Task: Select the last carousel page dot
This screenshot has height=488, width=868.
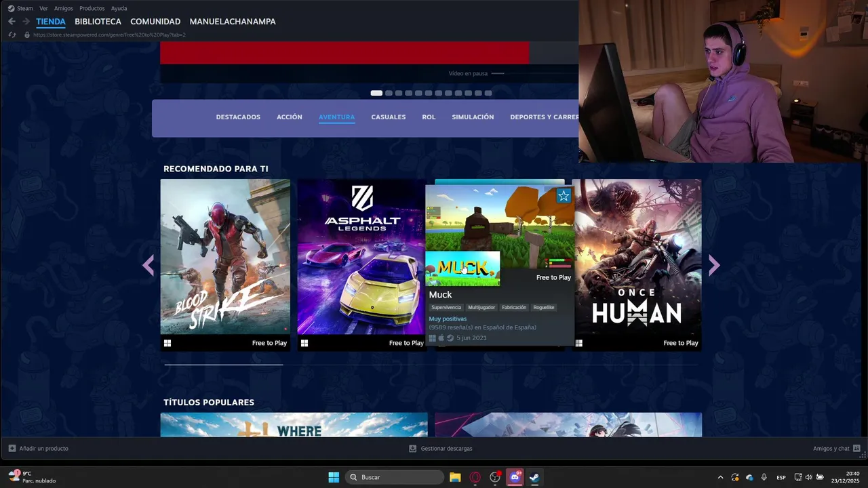Action: pyautogui.click(x=488, y=93)
